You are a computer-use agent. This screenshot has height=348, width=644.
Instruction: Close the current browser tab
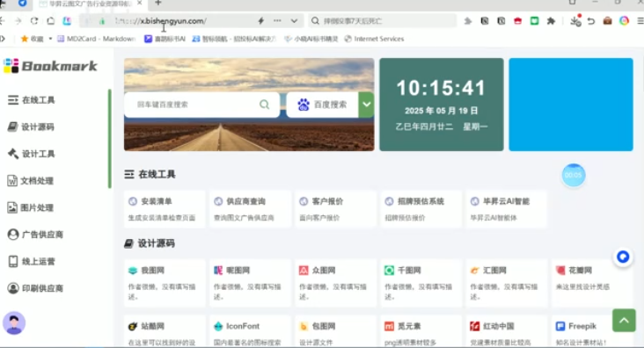point(140,3)
